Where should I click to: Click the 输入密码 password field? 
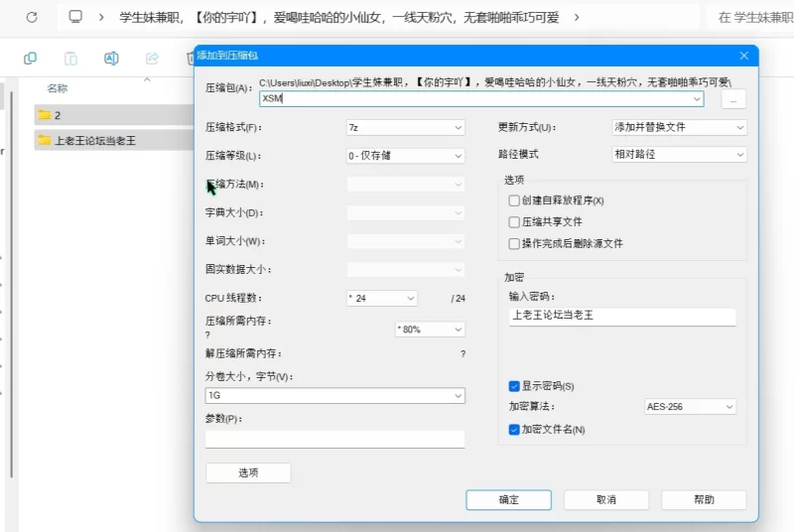point(622,317)
